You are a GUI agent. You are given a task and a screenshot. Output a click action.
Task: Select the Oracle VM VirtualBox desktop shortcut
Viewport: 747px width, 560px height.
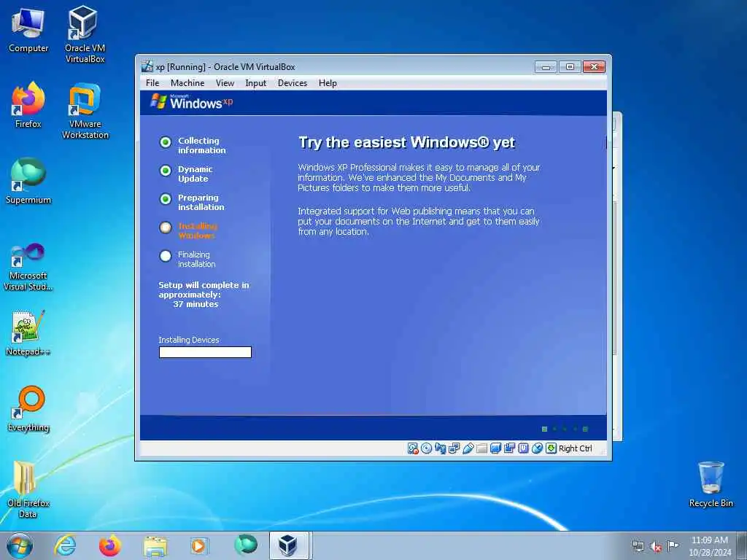tap(85, 34)
